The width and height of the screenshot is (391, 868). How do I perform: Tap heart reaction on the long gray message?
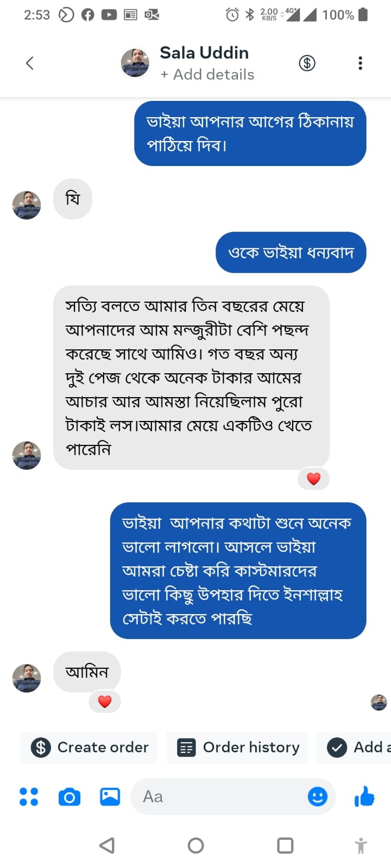pyautogui.click(x=313, y=478)
